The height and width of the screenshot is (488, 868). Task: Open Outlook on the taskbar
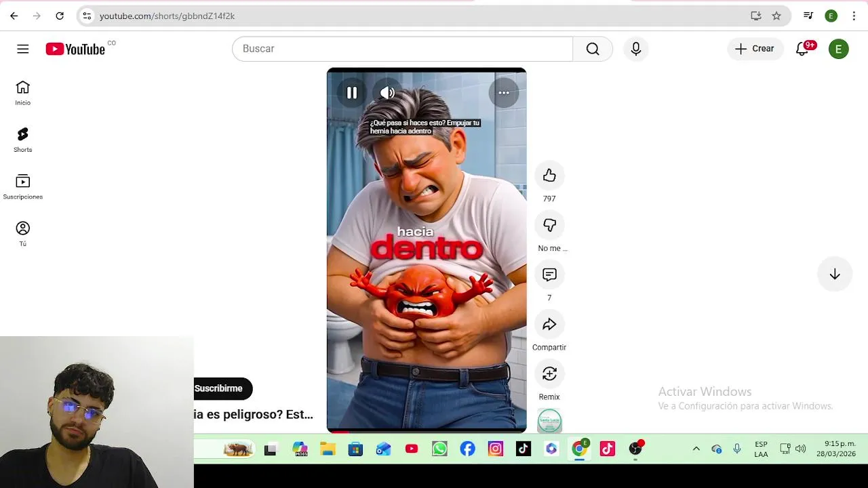384,449
